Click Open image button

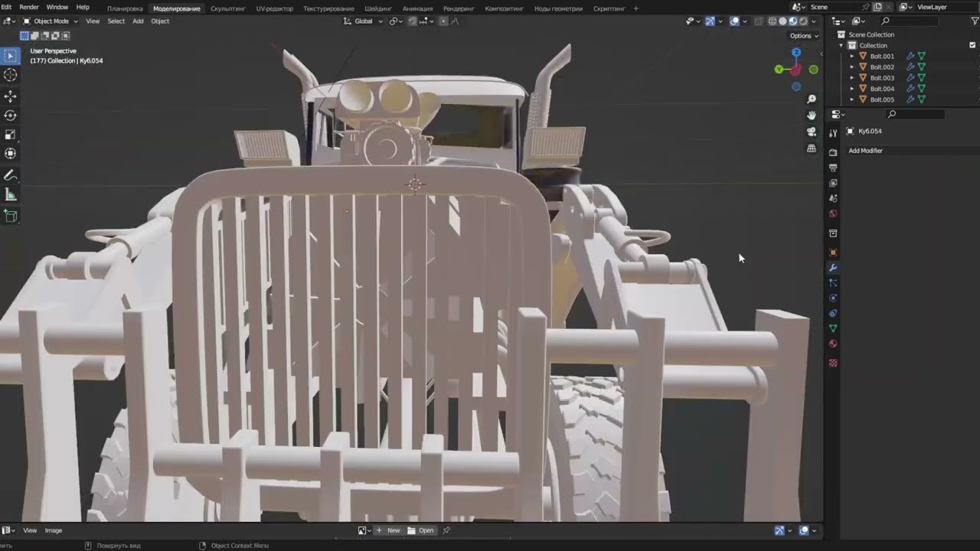pos(421,530)
